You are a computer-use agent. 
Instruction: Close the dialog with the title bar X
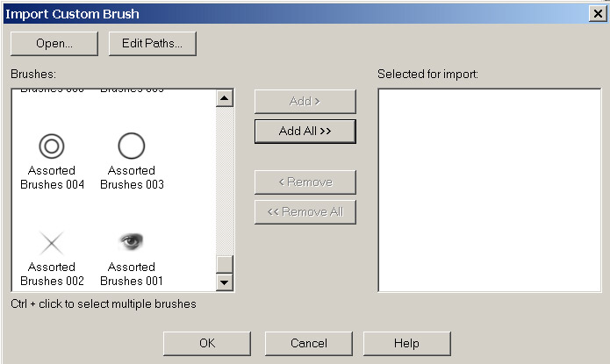596,14
